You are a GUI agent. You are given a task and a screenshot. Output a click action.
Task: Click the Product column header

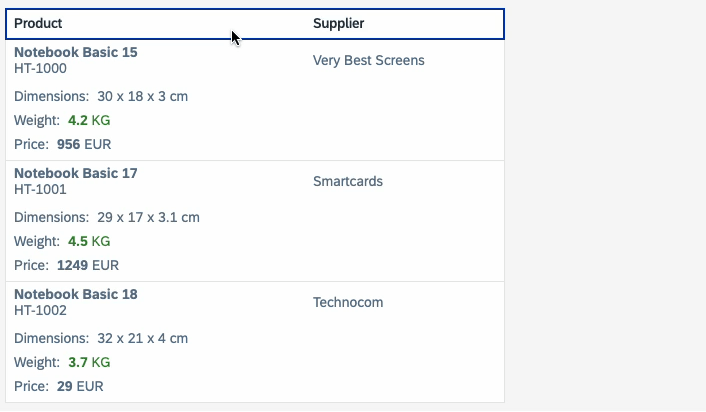(x=38, y=23)
